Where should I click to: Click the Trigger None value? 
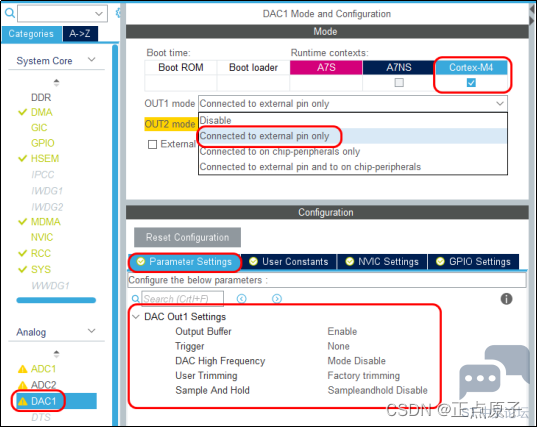338,346
